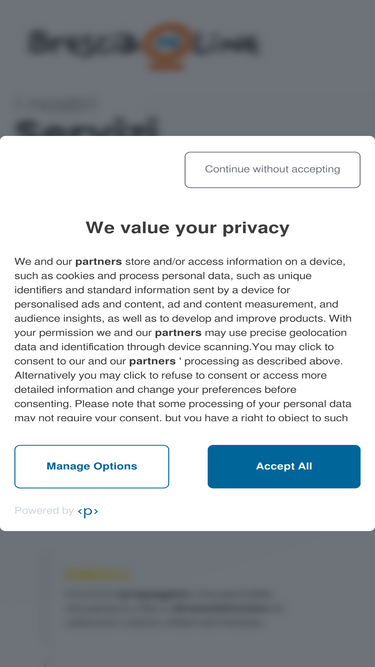Open Manage Options for cookie preferences
The height and width of the screenshot is (667, 375).
point(91,466)
